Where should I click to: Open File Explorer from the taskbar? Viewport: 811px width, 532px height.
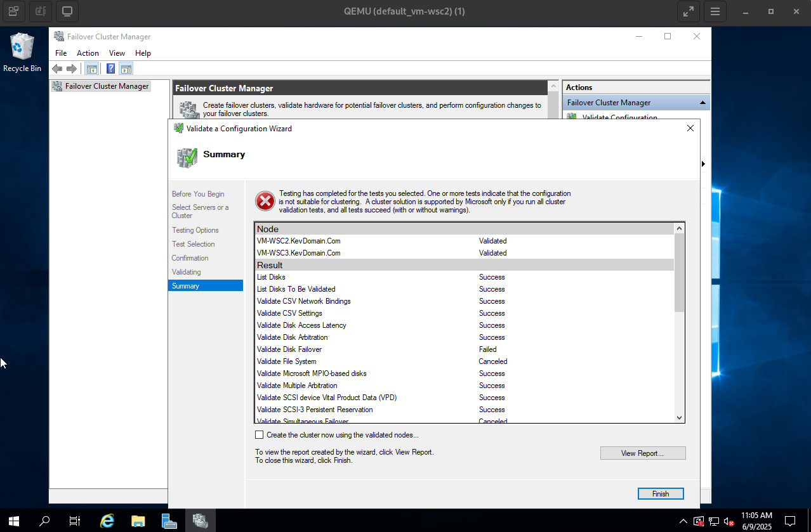pos(138,521)
